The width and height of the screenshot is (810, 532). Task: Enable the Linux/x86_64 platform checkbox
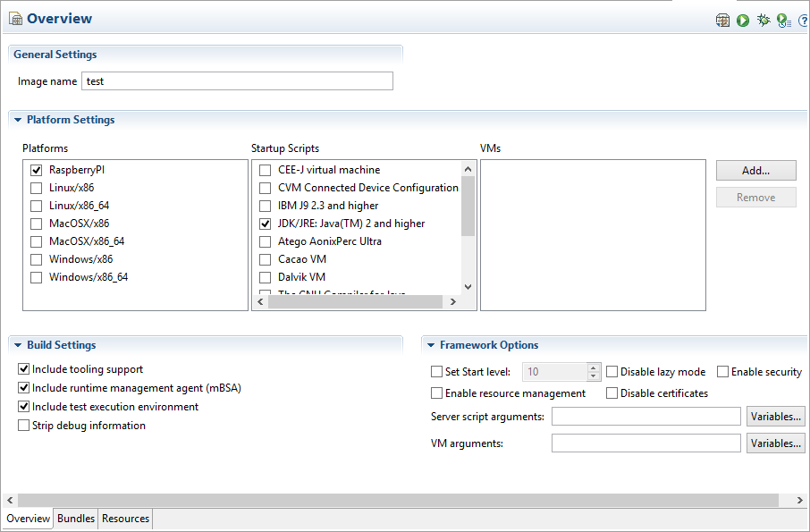(x=37, y=206)
